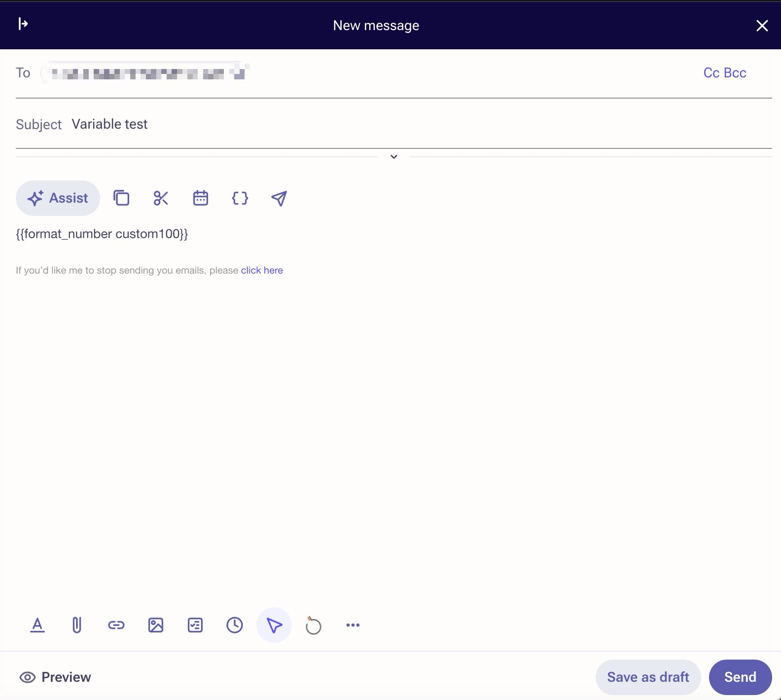781x700 pixels.
Task: Expand the header options chevron
Action: click(x=394, y=157)
